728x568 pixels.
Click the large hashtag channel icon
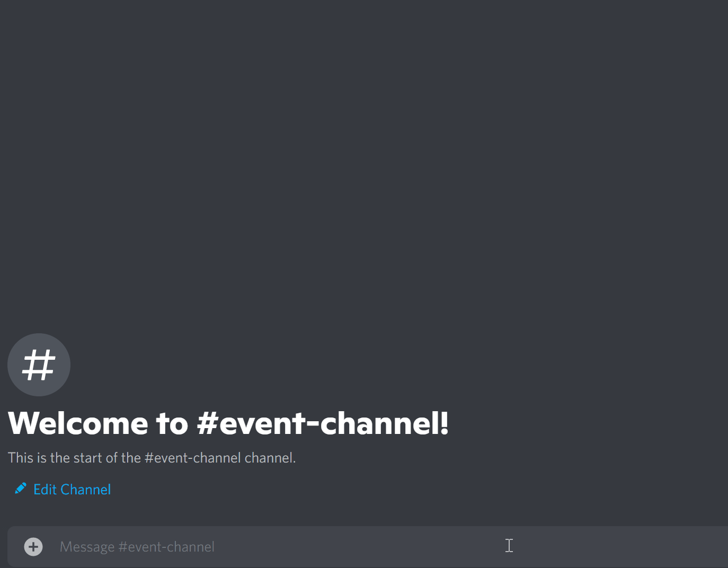pyautogui.click(x=39, y=365)
